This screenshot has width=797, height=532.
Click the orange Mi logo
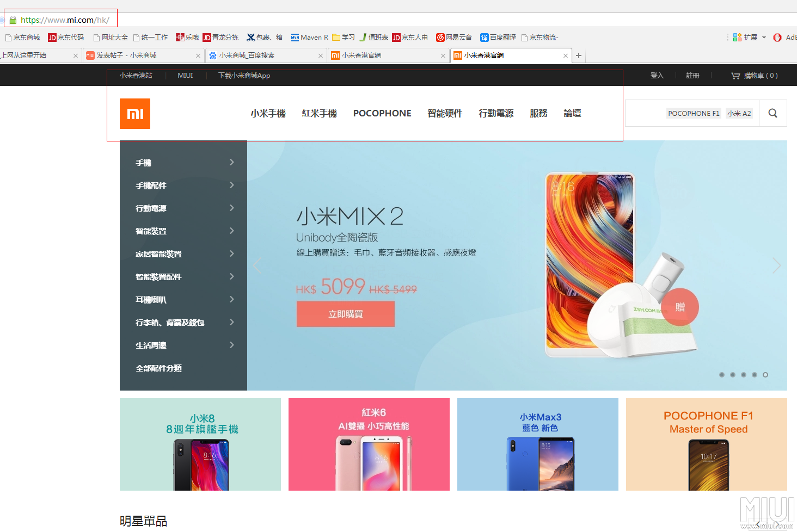135,114
